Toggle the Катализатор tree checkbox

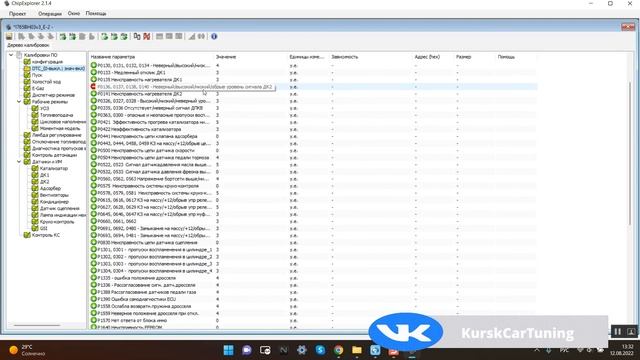click(35, 168)
